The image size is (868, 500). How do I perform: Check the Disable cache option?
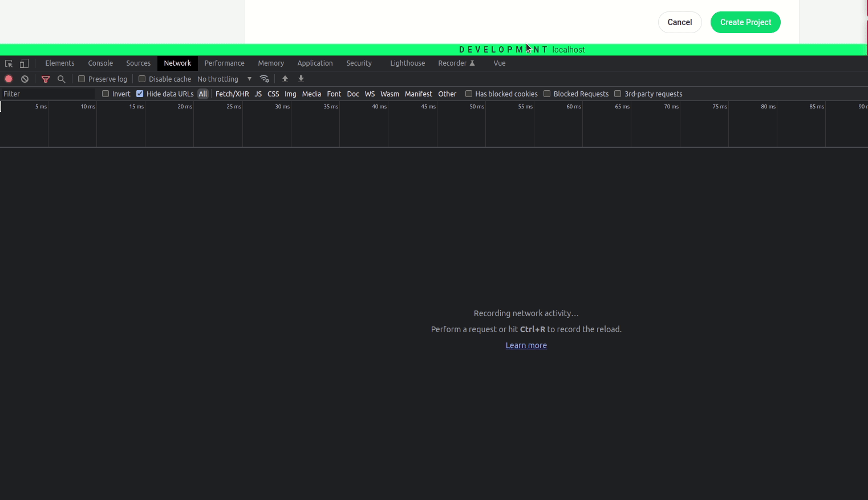point(142,79)
